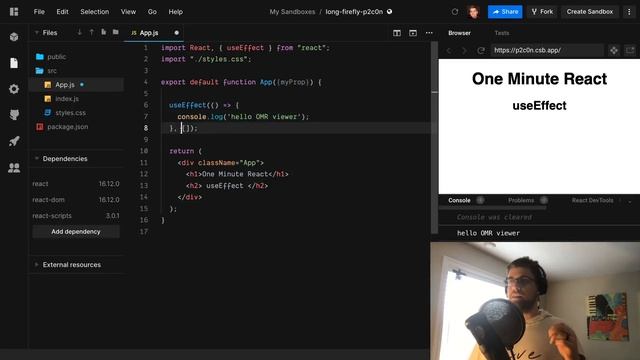Screen dimensions: 640x360
Task: Click the Share button
Action: pos(505,12)
